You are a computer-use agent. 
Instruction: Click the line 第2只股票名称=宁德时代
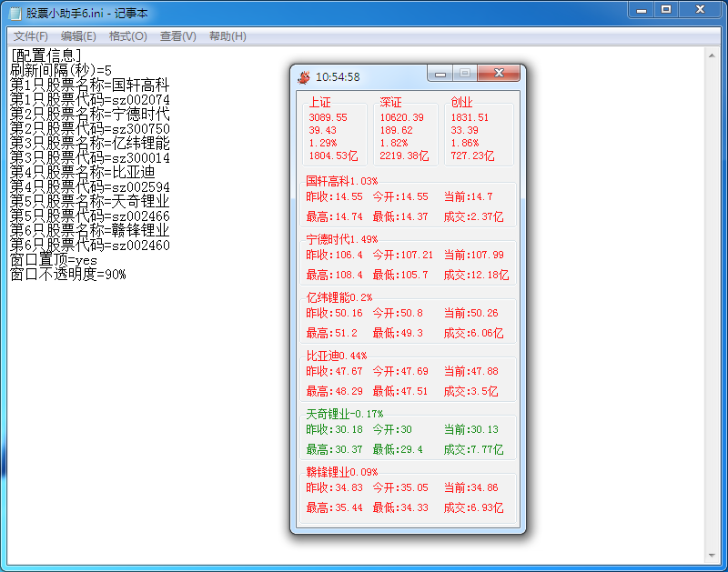(89, 114)
